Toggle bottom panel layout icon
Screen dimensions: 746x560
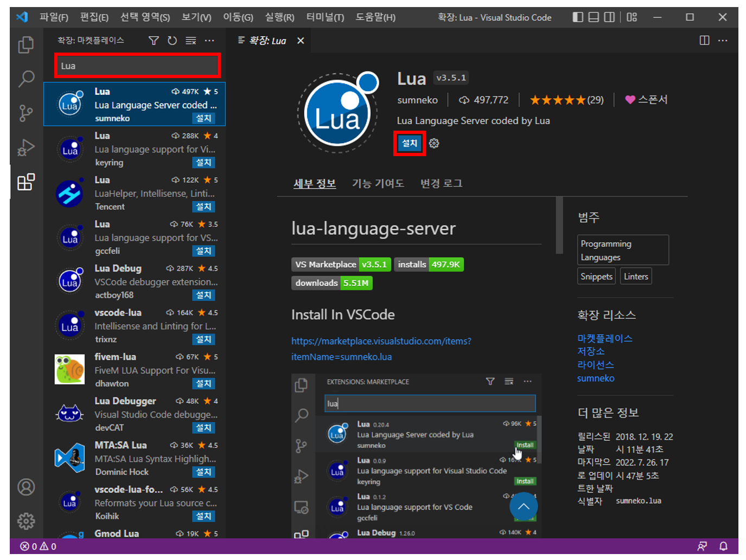point(594,17)
